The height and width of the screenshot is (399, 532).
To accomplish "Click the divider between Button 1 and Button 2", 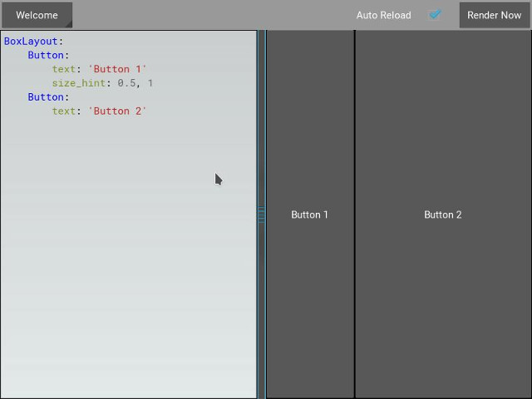I will [355, 214].
